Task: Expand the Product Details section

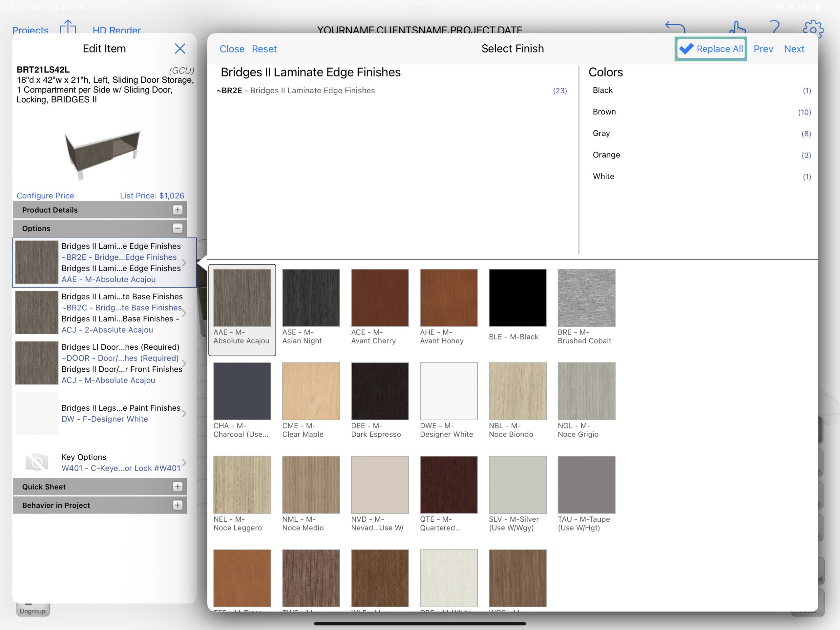Action: [178, 210]
